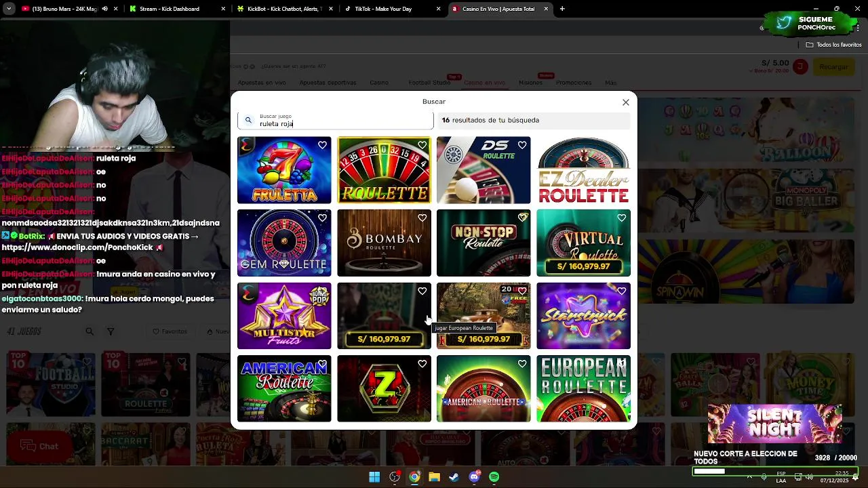The height and width of the screenshot is (488, 868).
Task: Favorite the Z slot game
Action: [x=422, y=364]
